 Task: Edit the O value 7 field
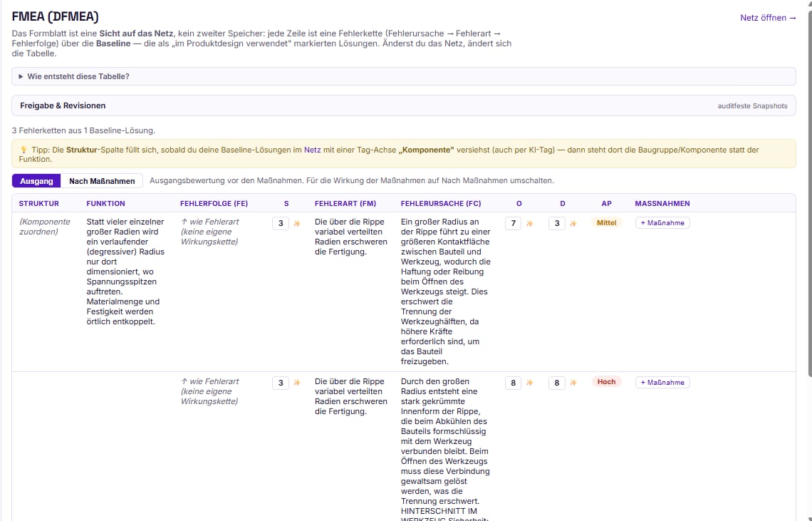513,223
